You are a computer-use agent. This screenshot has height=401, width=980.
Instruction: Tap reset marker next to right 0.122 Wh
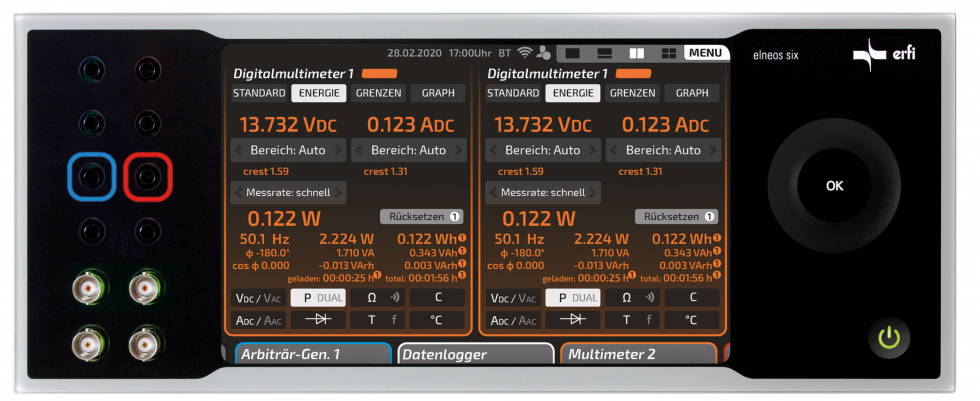[717, 238]
